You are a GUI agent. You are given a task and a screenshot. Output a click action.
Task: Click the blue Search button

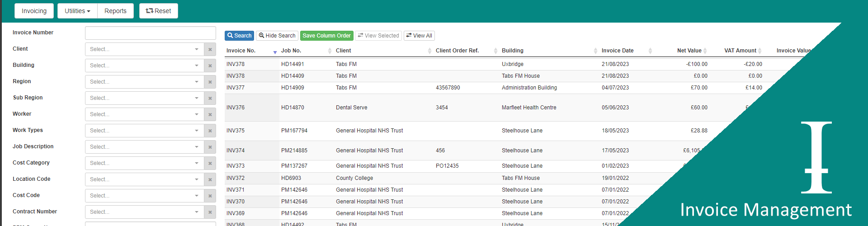pyautogui.click(x=239, y=36)
